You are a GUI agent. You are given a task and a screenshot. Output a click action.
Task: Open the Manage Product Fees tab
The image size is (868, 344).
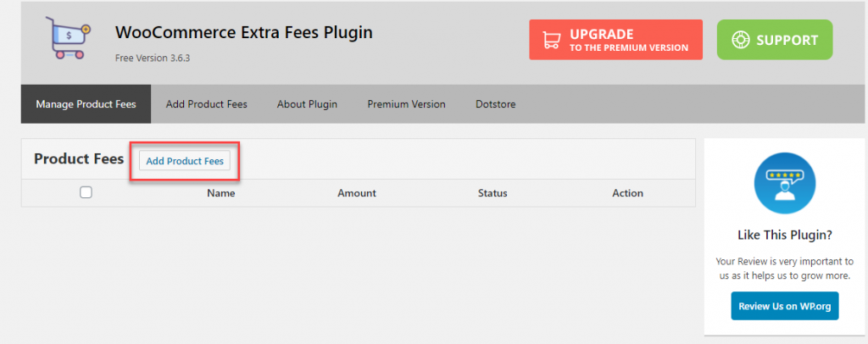[86, 104]
